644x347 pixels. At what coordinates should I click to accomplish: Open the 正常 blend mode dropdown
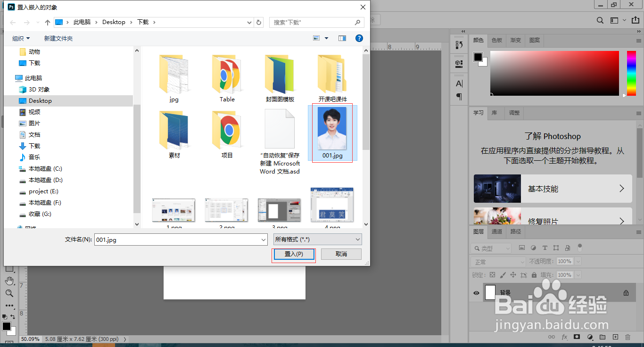[x=498, y=262]
